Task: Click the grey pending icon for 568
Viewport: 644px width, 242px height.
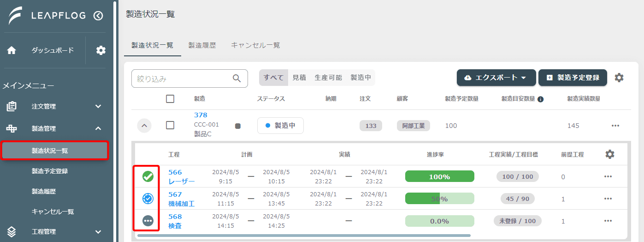Action: [148, 221]
